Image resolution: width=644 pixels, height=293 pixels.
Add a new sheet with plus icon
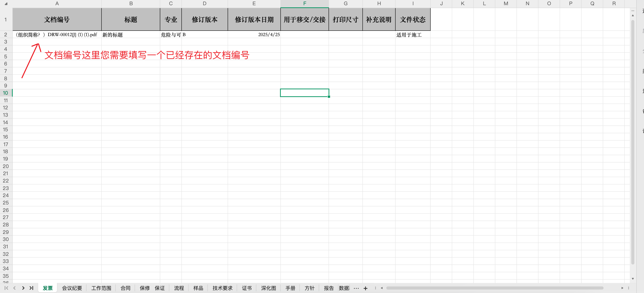click(365, 288)
